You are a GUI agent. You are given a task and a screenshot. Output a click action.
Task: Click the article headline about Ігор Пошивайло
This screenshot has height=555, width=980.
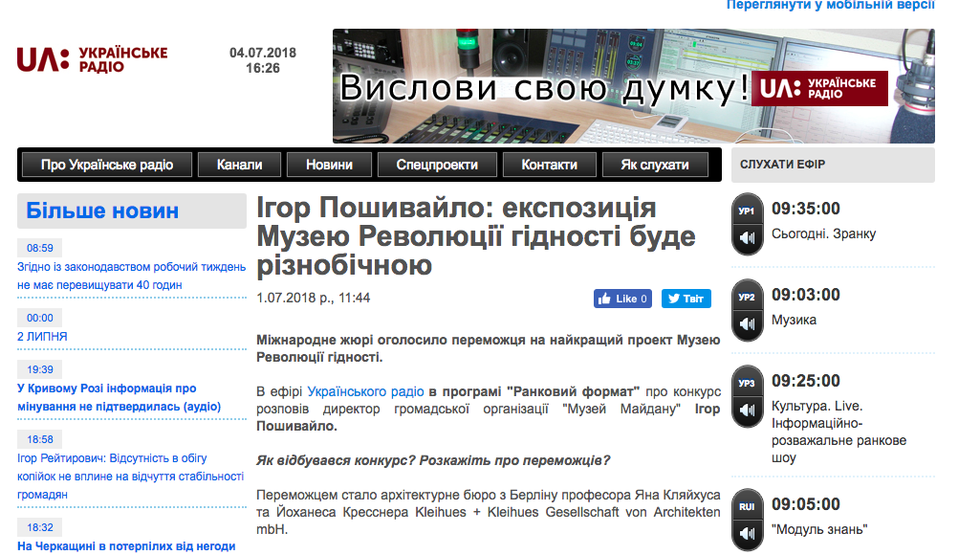(476, 236)
